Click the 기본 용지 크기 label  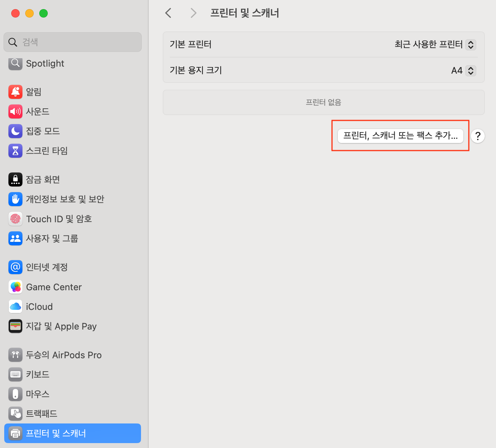(x=196, y=70)
